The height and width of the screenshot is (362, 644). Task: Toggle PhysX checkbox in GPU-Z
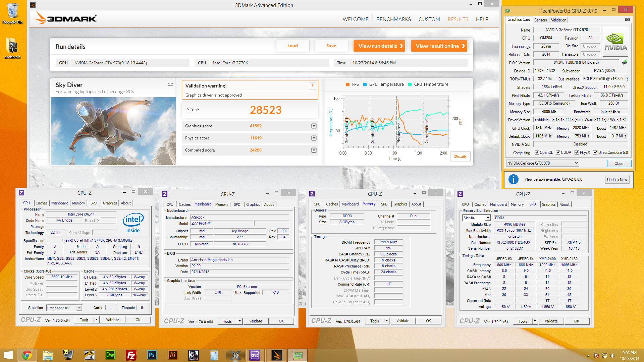coord(577,153)
